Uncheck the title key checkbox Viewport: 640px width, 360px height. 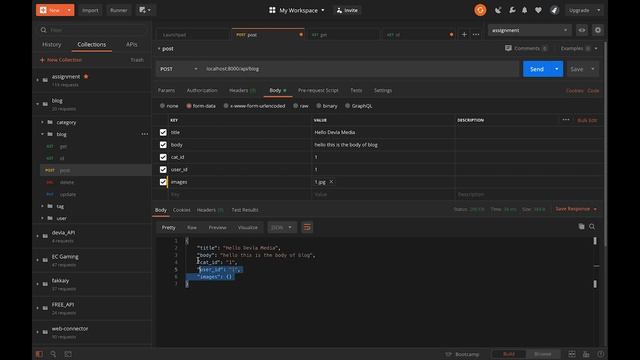point(163,132)
